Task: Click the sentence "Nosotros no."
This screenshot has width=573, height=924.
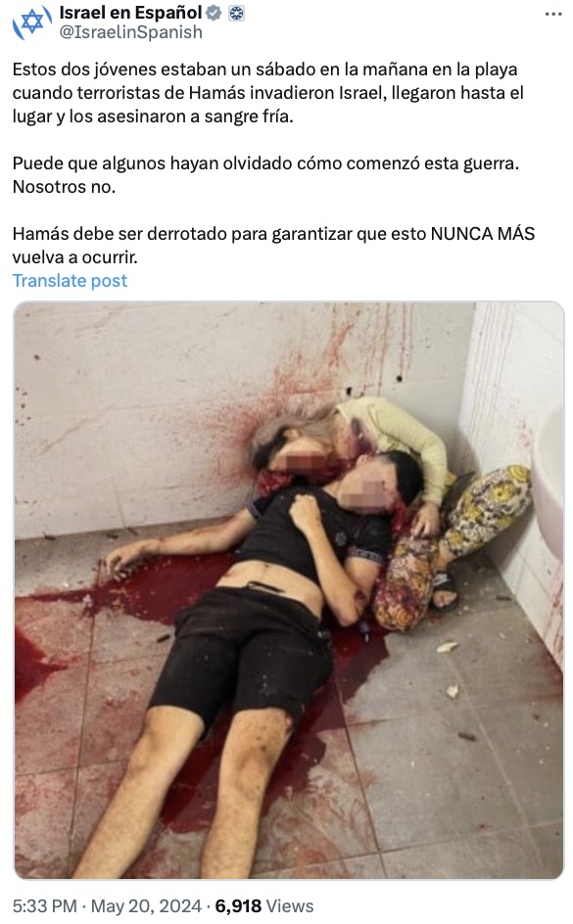Action: [64, 187]
